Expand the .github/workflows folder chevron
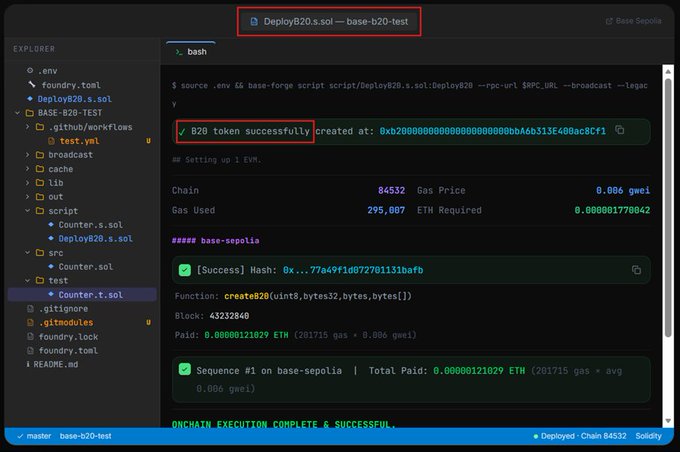 27,127
